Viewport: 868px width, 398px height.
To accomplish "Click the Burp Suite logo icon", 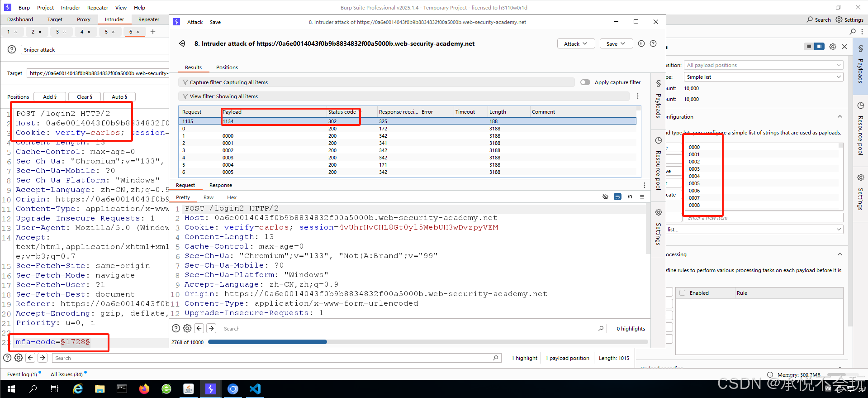I will (x=8, y=7).
